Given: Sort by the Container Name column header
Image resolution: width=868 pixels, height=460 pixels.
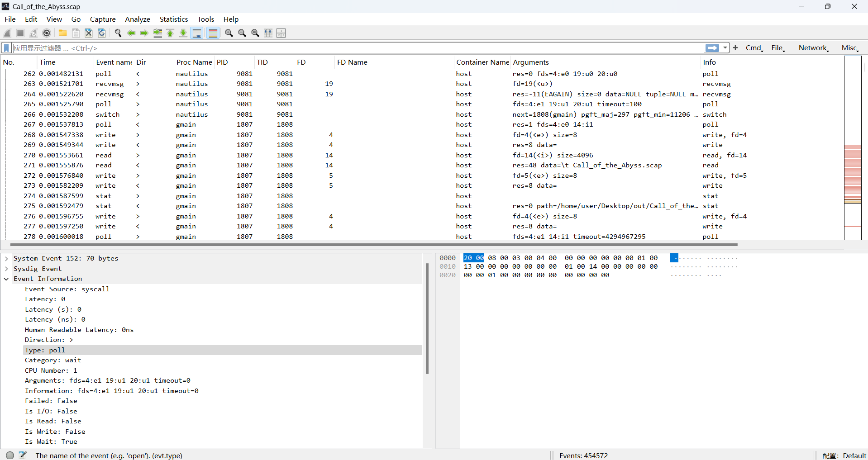Looking at the screenshot, I should coord(482,62).
